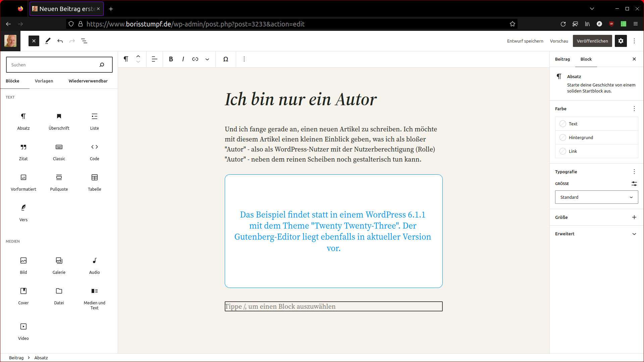Open block options three-dot menu

[244, 59]
